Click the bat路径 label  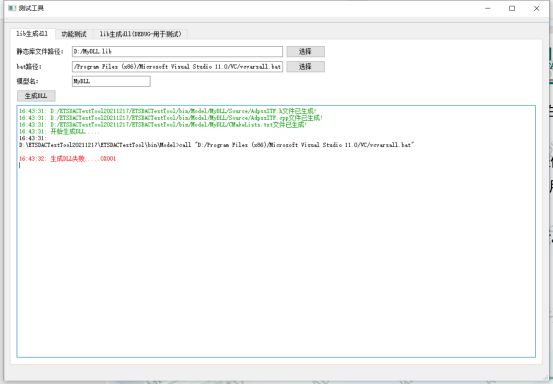(x=29, y=67)
